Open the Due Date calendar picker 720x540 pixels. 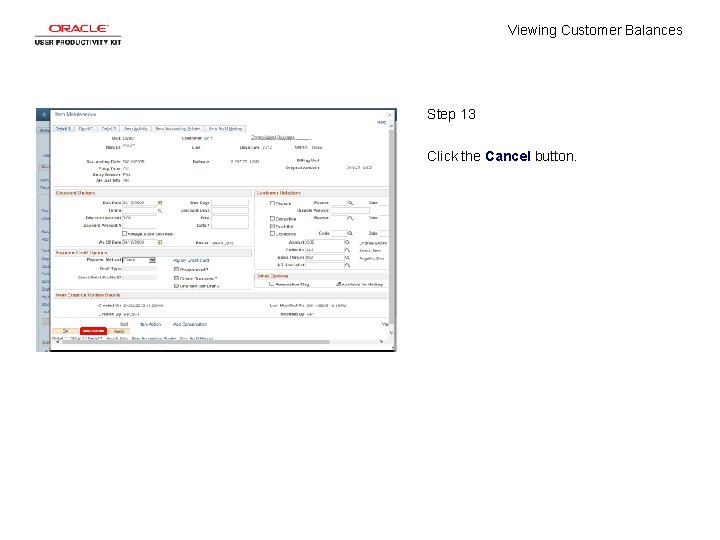pos(160,202)
